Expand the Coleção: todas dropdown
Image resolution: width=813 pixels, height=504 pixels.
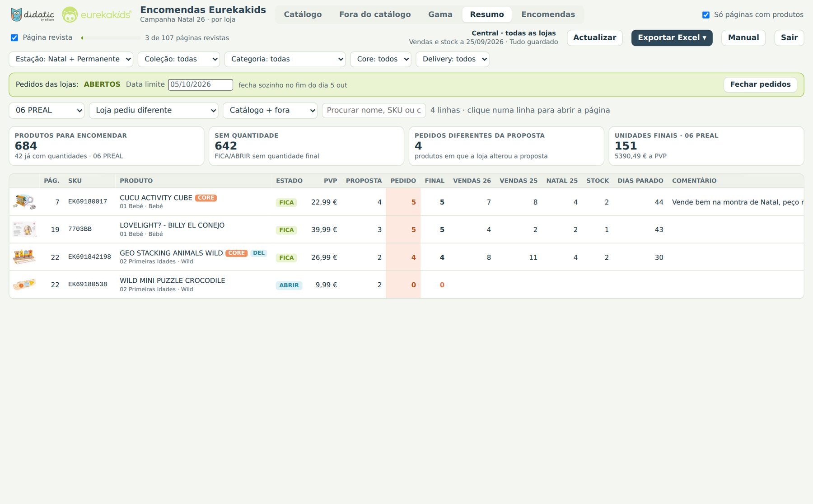coord(179,59)
